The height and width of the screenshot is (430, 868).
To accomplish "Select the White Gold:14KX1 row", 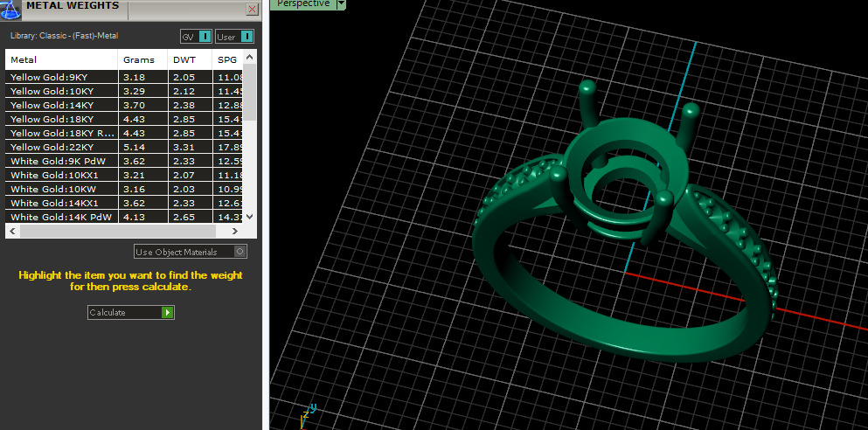I will pos(124,203).
